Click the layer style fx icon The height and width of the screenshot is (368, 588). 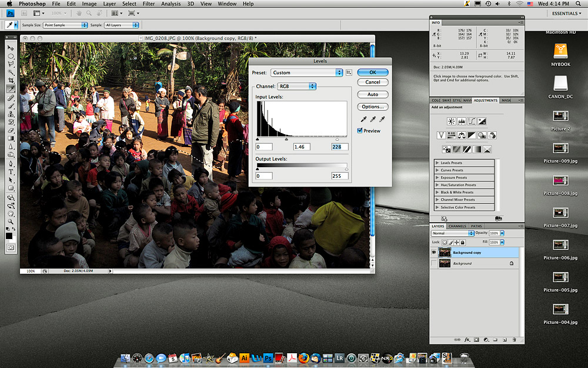pyautogui.click(x=467, y=340)
